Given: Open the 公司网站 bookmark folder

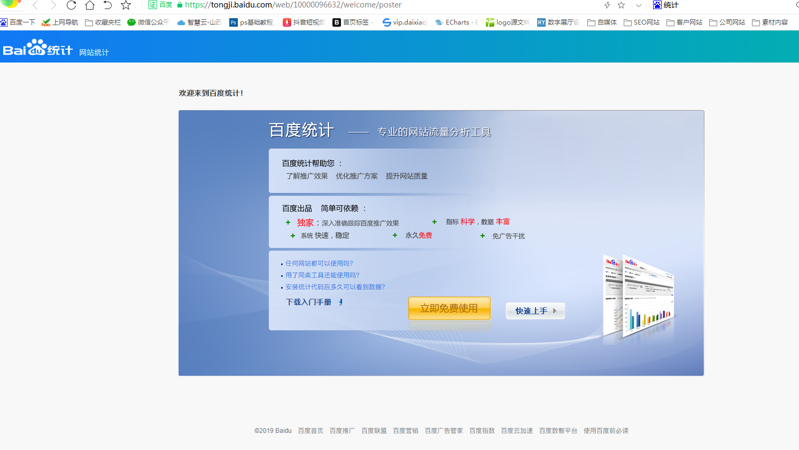Looking at the screenshot, I should [727, 22].
